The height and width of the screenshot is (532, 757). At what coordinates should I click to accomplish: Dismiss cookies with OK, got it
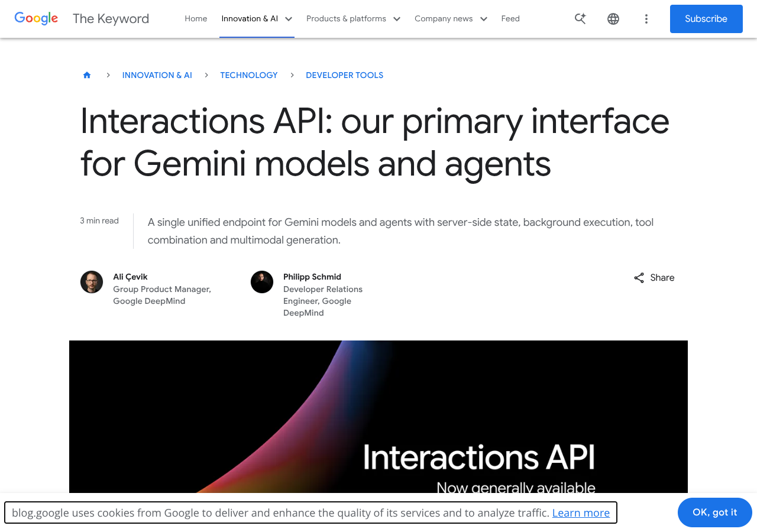715,512
